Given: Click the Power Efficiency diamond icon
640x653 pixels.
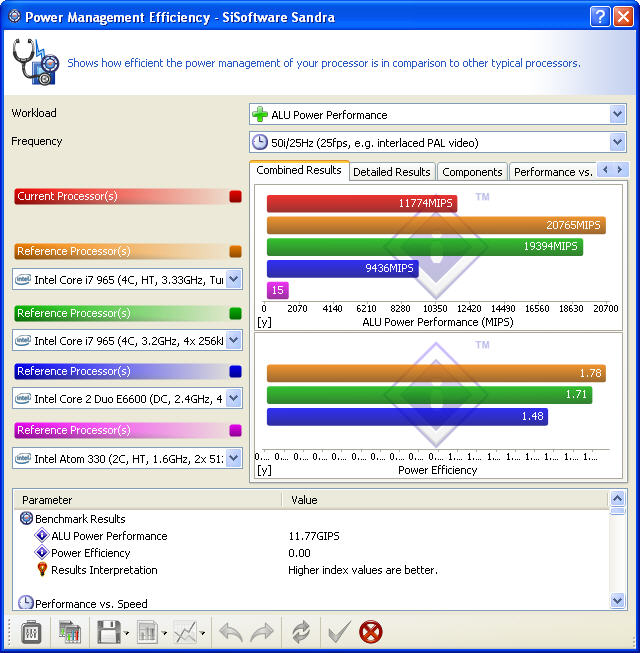Looking at the screenshot, I should (42, 552).
